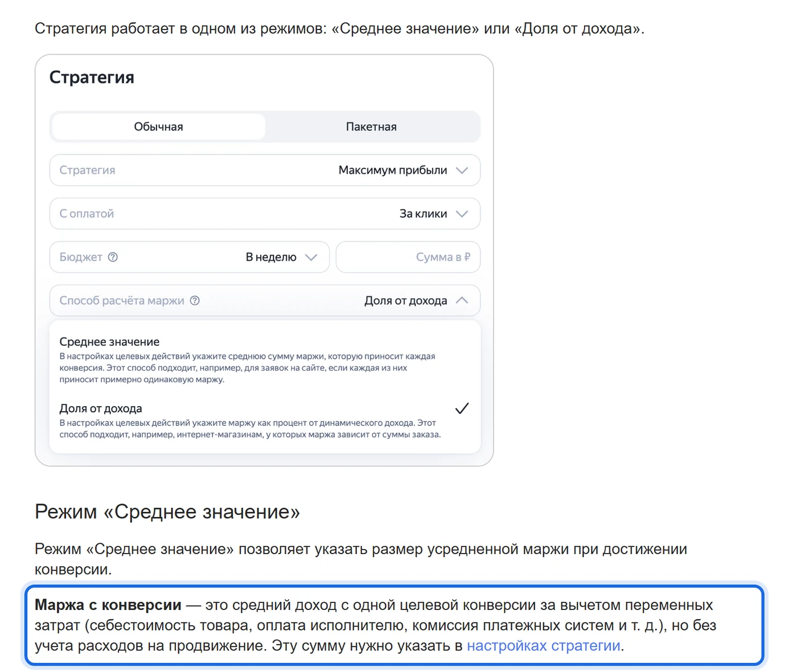
Task: Click the help icon next to Способ расчёта маржи
Action: tap(195, 301)
